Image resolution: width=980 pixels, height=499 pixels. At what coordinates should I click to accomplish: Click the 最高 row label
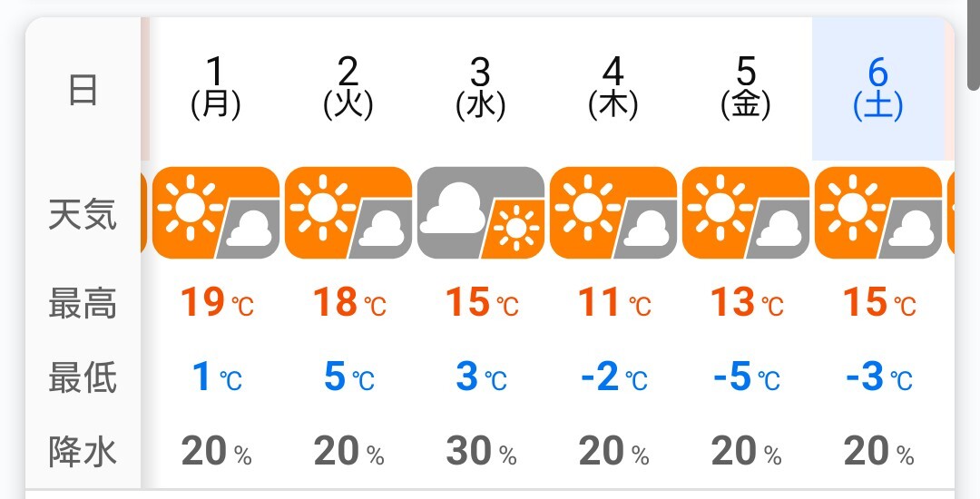[83, 304]
